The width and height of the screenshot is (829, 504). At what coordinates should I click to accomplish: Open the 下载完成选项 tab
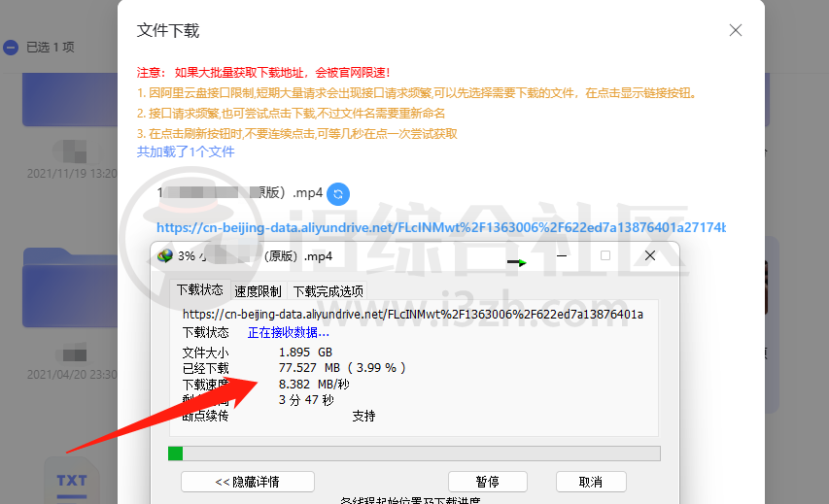(328, 291)
